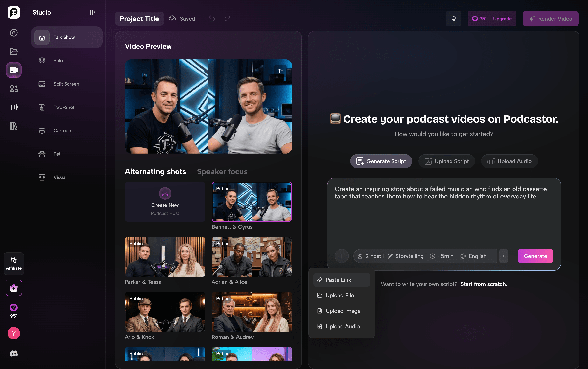Click the purple star upgrade icon
588x369 pixels.
coord(14,288)
